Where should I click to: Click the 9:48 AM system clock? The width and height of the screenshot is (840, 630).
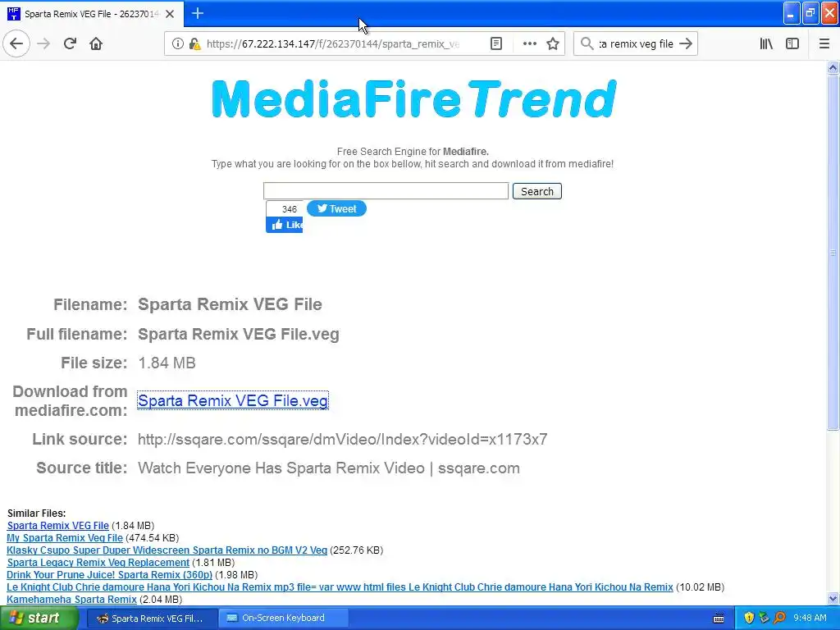tap(810, 619)
